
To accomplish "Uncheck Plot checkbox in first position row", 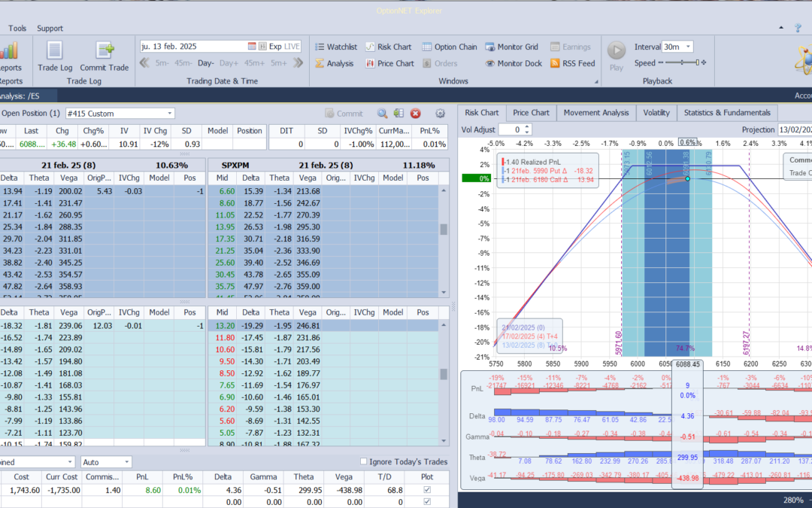I will pyautogui.click(x=428, y=490).
